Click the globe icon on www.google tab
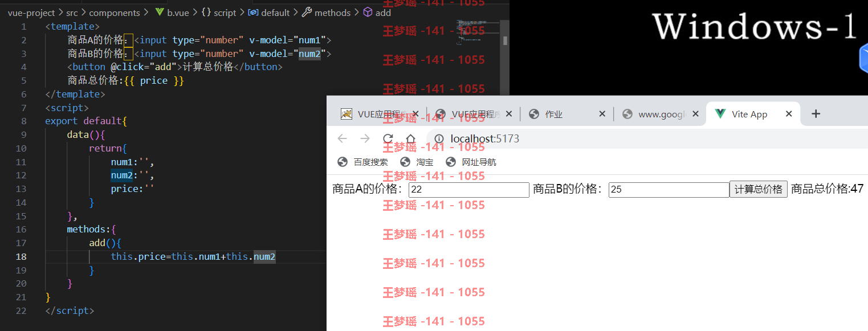This screenshot has height=331, width=868. pyautogui.click(x=627, y=114)
